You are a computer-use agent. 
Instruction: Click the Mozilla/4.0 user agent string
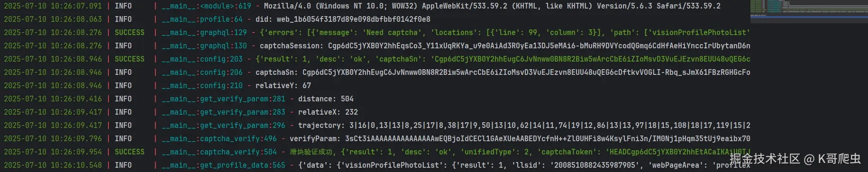point(492,6)
